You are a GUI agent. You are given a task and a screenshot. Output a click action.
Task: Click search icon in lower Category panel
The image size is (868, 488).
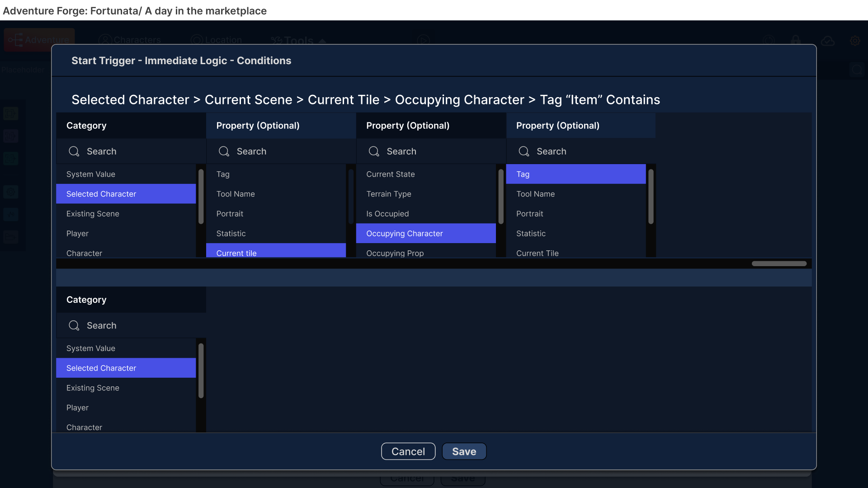click(74, 325)
